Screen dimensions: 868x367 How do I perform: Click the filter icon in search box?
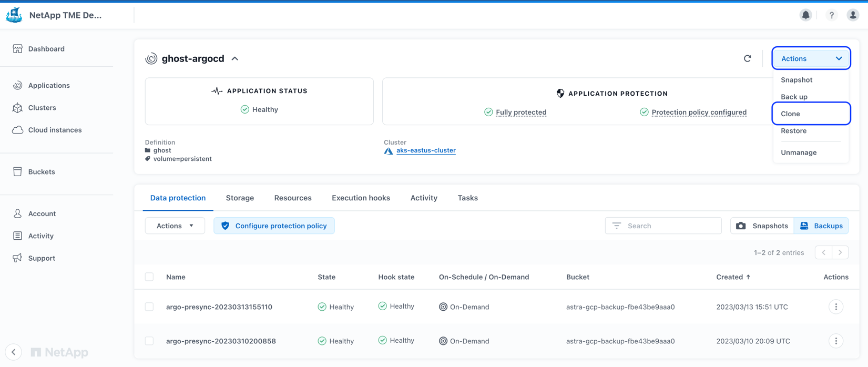pos(617,226)
